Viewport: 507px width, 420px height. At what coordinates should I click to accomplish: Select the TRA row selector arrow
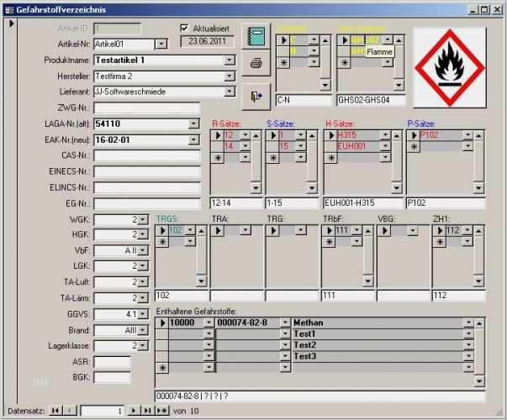click(218, 230)
